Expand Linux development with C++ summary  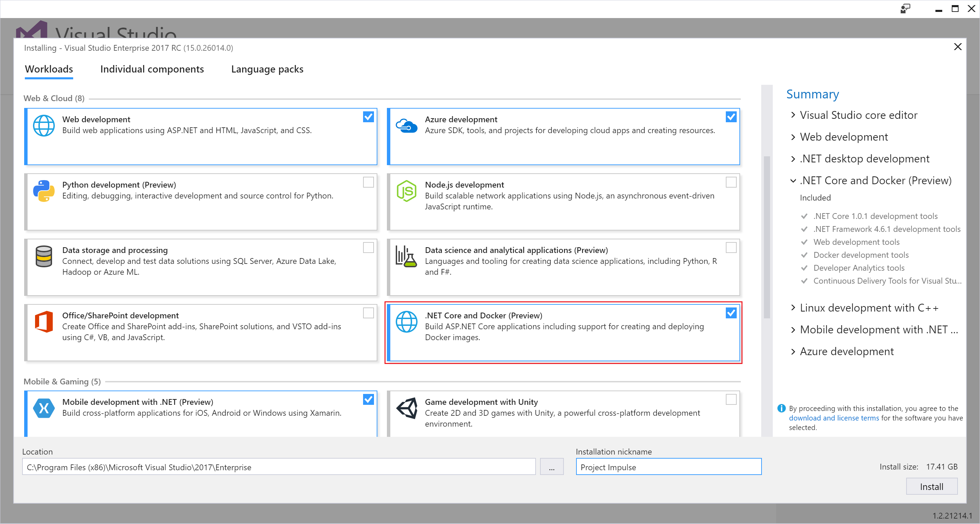(x=793, y=307)
